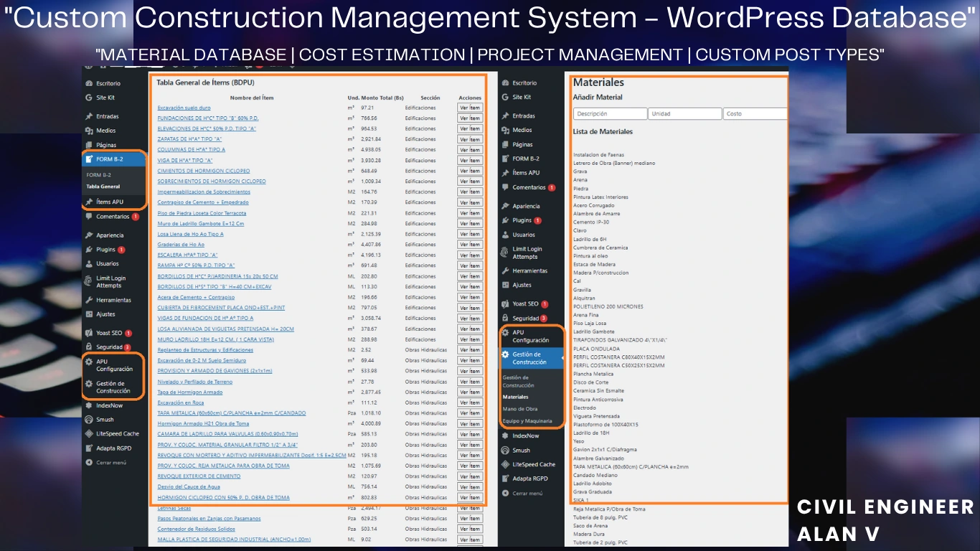Click Escritorio icon in Materiales window sidebar
The image size is (980, 551).
505,83
